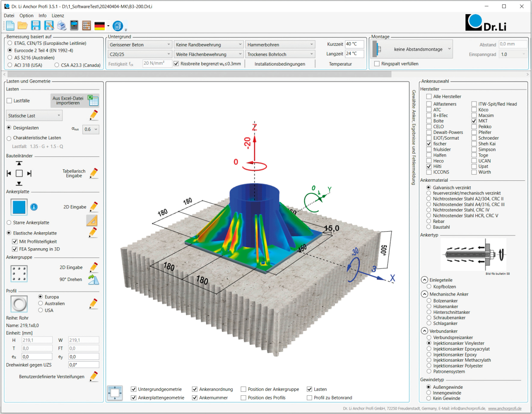Click the pipe profile preview icon

19,304
